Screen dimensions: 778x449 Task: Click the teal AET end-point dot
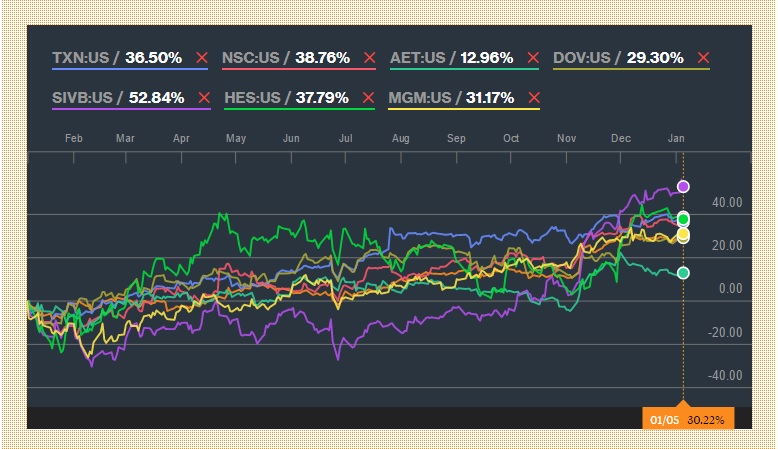coord(683,273)
